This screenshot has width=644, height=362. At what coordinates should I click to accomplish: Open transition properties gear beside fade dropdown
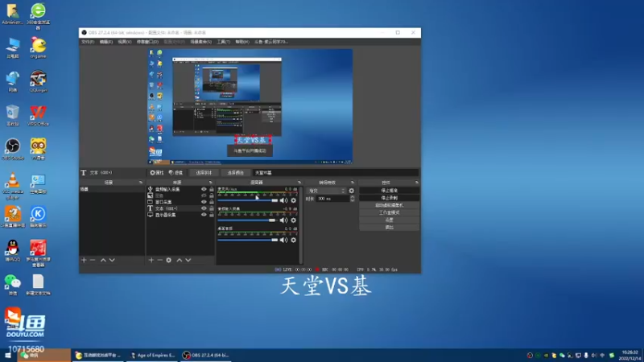351,191
